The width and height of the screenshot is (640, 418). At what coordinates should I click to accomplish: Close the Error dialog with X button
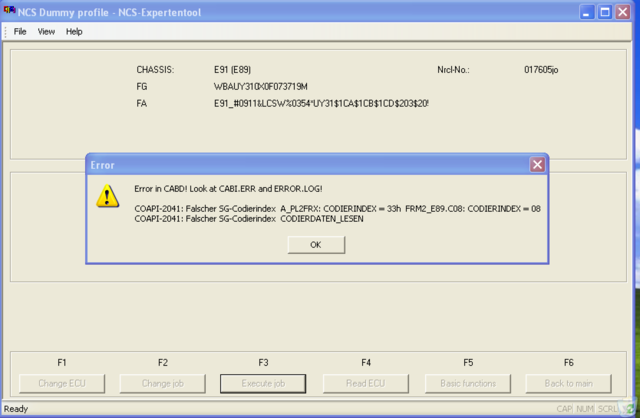click(x=537, y=165)
